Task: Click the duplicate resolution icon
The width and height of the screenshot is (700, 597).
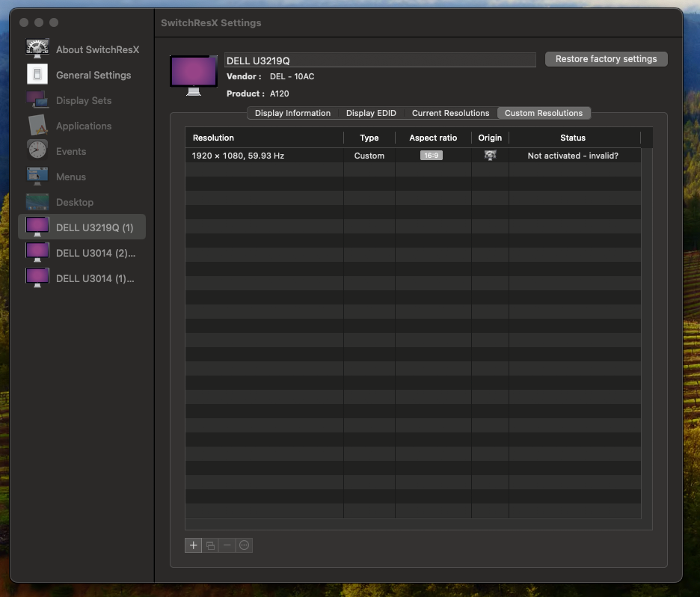Action: coord(210,545)
